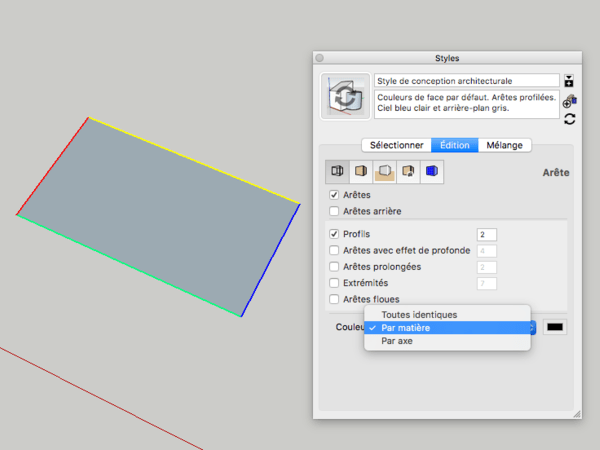
Task: Switch to the Sélectionner tab
Action: coord(396,145)
